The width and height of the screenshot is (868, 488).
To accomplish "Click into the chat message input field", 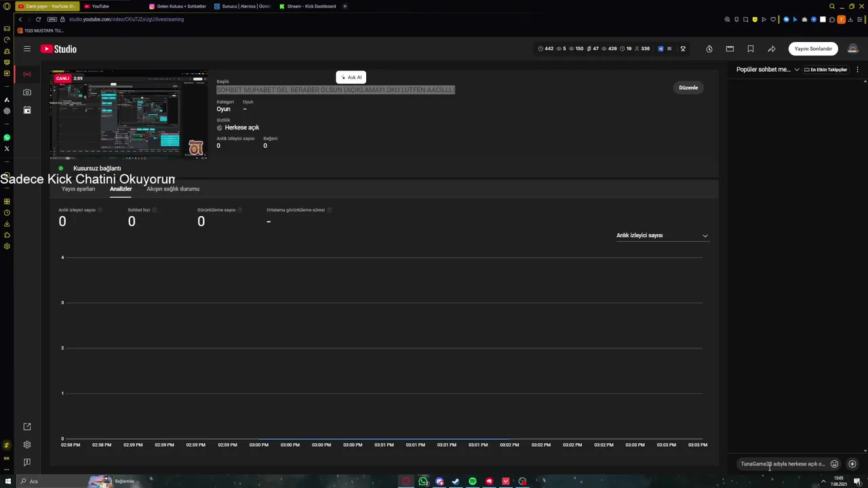I will tap(783, 464).
